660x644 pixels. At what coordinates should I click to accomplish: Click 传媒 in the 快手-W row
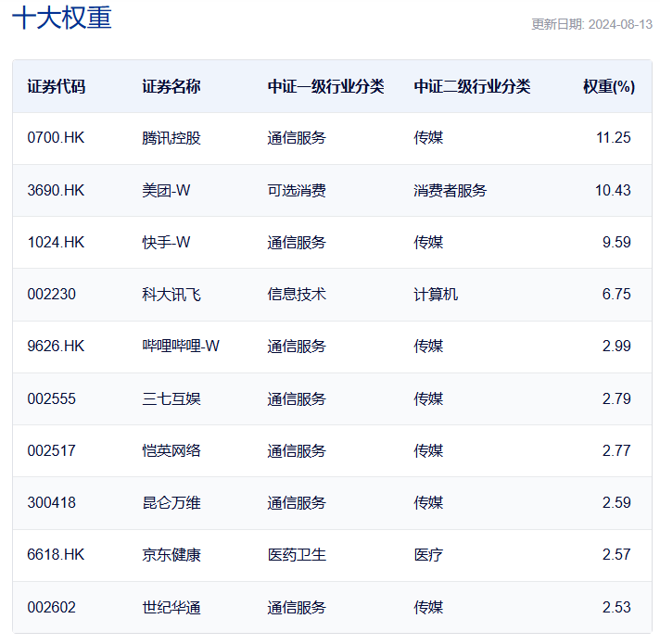coord(428,242)
